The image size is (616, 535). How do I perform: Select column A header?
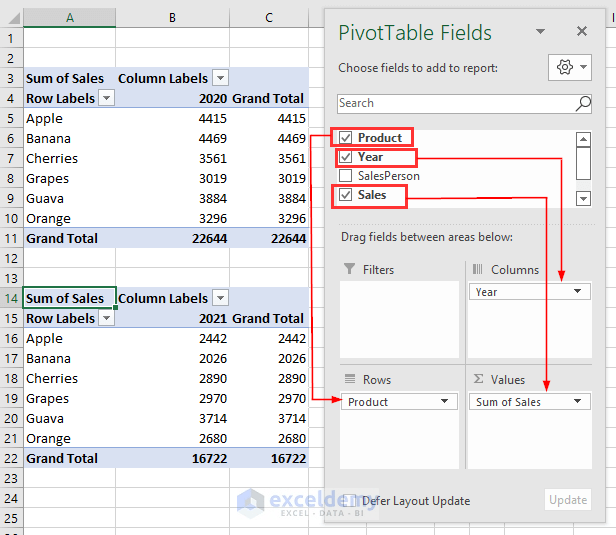(70, 18)
